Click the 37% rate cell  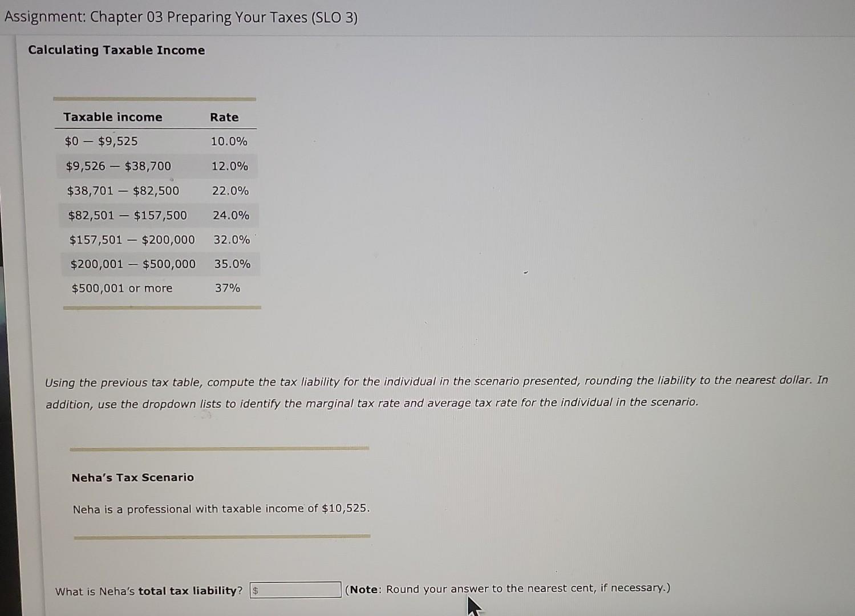click(228, 288)
